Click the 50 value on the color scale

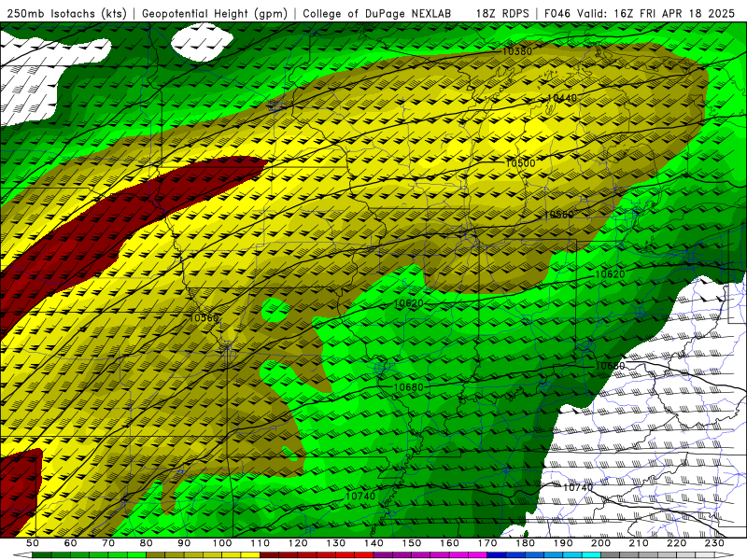pyautogui.click(x=33, y=543)
